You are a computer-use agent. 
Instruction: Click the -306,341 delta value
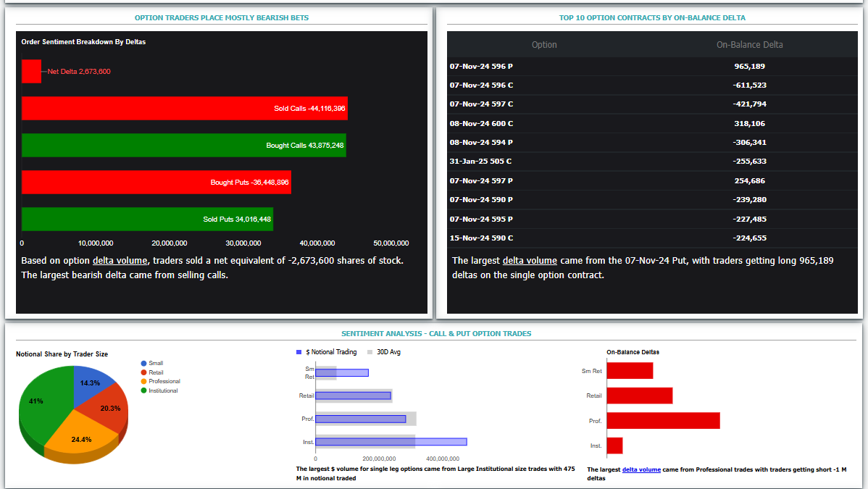coord(749,142)
